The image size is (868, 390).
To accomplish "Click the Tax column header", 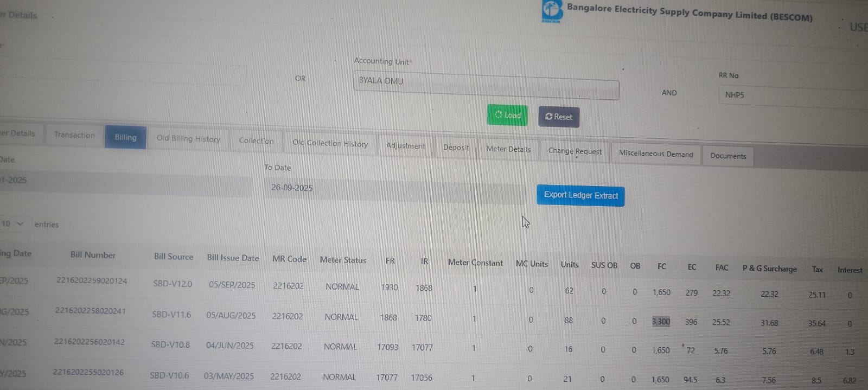I will click(818, 270).
